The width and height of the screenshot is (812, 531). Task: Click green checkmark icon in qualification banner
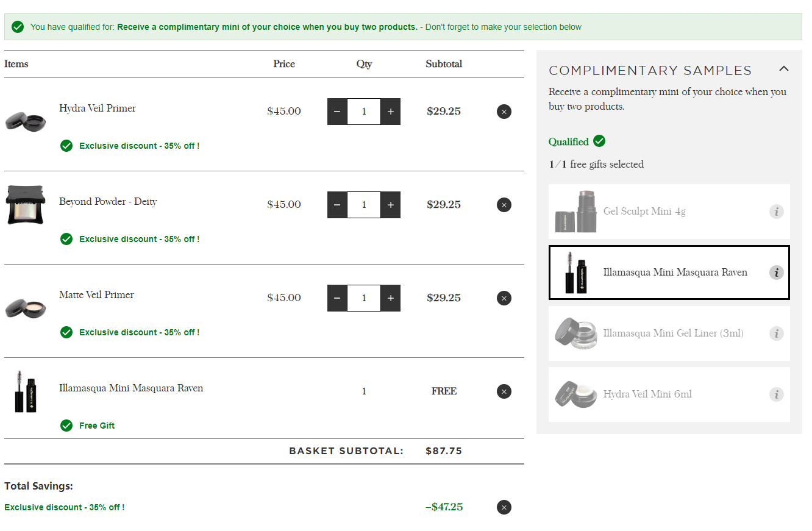(18, 27)
